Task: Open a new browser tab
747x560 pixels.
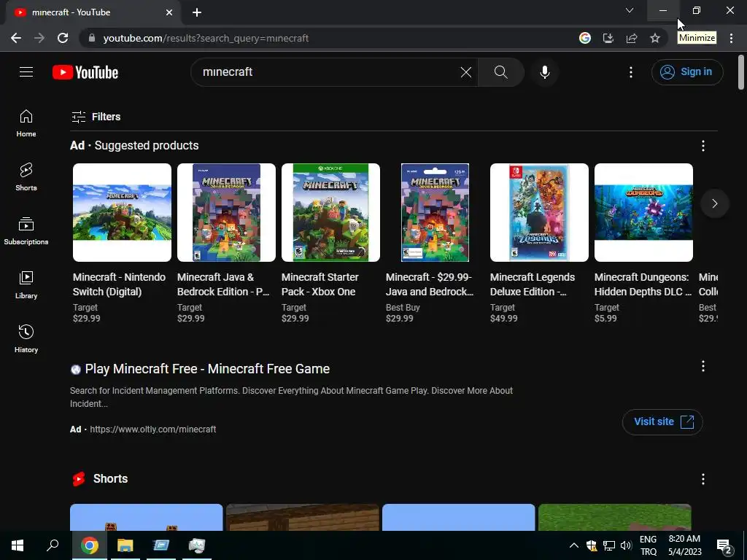Action: (197, 12)
